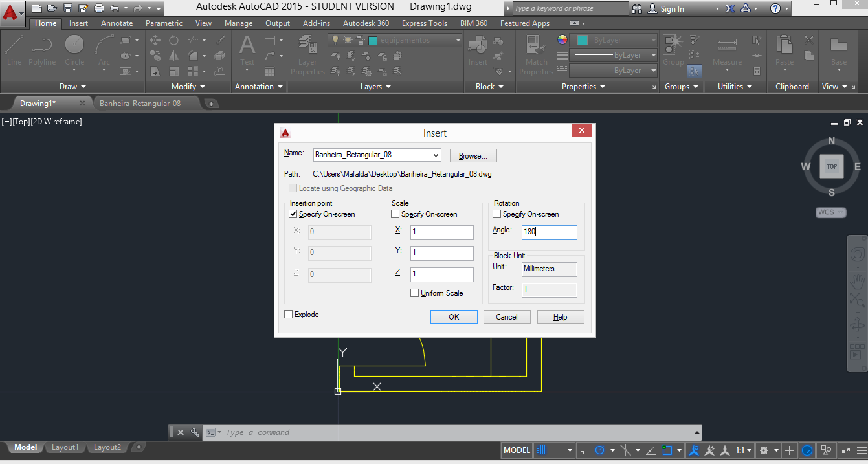
Task: Open the equipamentos layer dropdown
Action: [x=458, y=40]
